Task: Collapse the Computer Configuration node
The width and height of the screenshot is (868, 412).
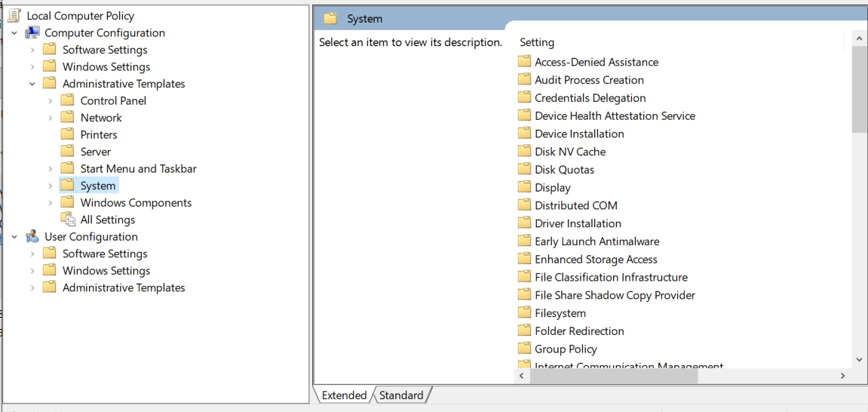Action: click(14, 33)
